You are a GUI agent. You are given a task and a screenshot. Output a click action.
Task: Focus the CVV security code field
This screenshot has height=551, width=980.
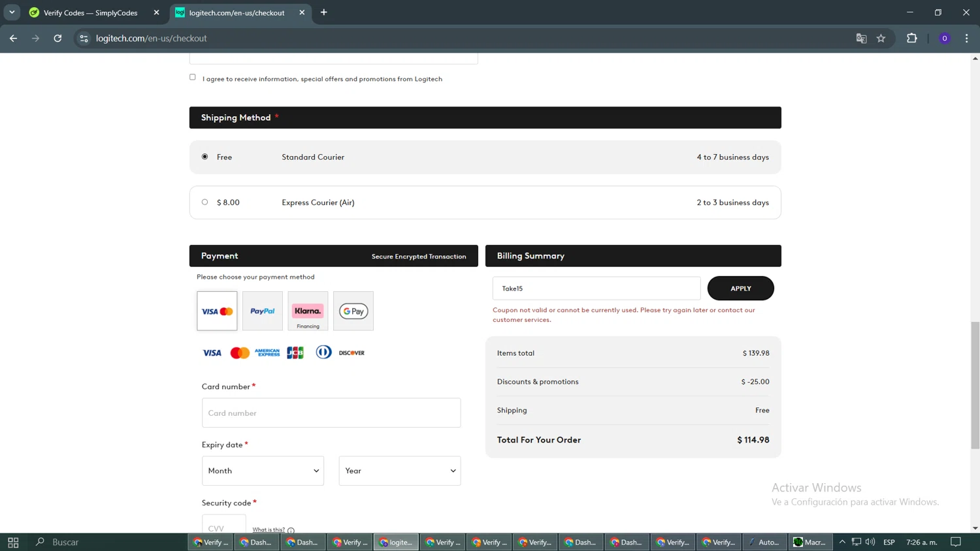224,524
